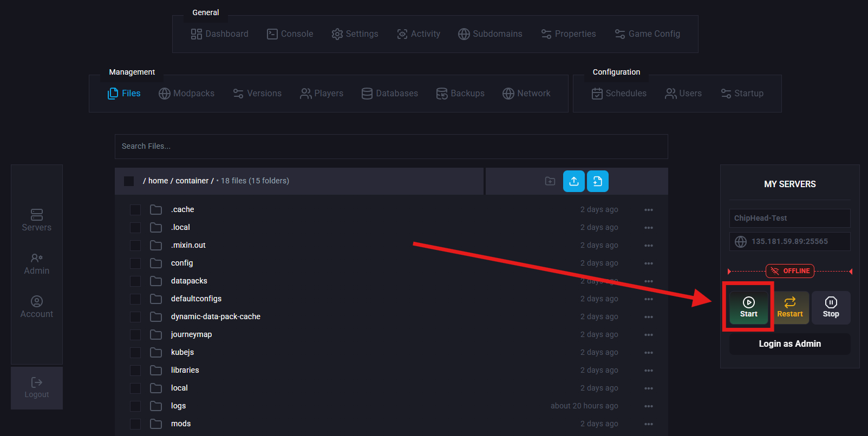This screenshot has height=436, width=868.
Task: Open the Backups tab
Action: [x=460, y=94]
